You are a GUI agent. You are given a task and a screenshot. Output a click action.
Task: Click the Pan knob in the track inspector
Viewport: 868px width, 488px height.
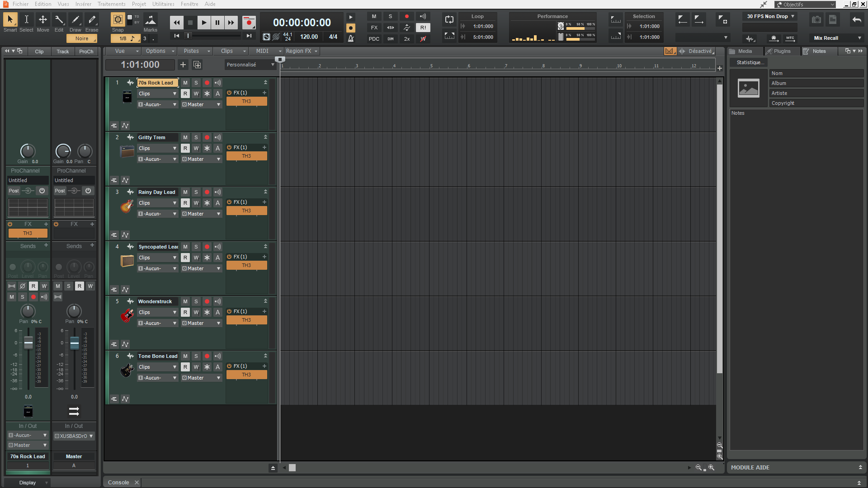tap(28, 312)
